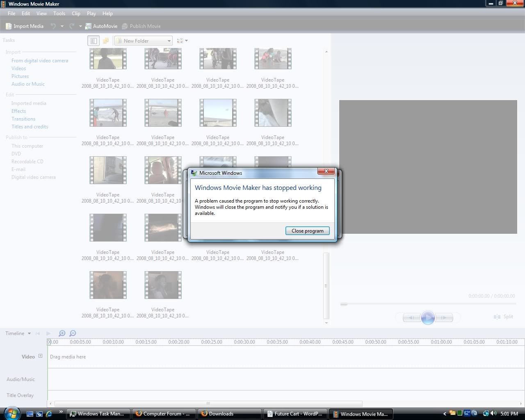Image resolution: width=525 pixels, height=420 pixels.
Task: Click the timeline playhead at 0:00.00
Action: point(48,342)
